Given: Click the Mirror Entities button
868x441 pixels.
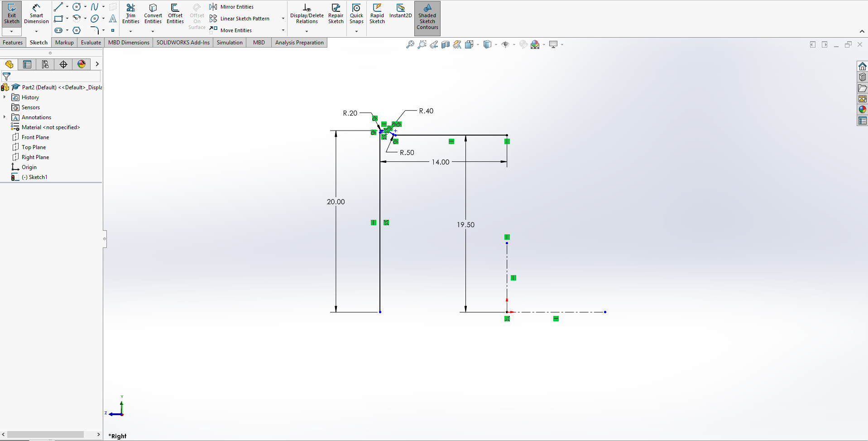Looking at the screenshot, I should (x=231, y=7).
